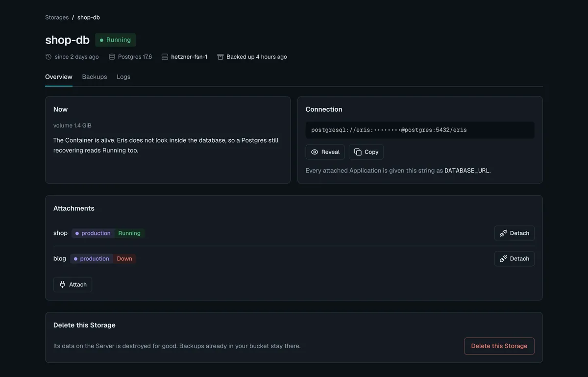Click the archive icon beside 'Backed up 4 hours ago'
Screen dimensions: 588x377
tap(220, 57)
